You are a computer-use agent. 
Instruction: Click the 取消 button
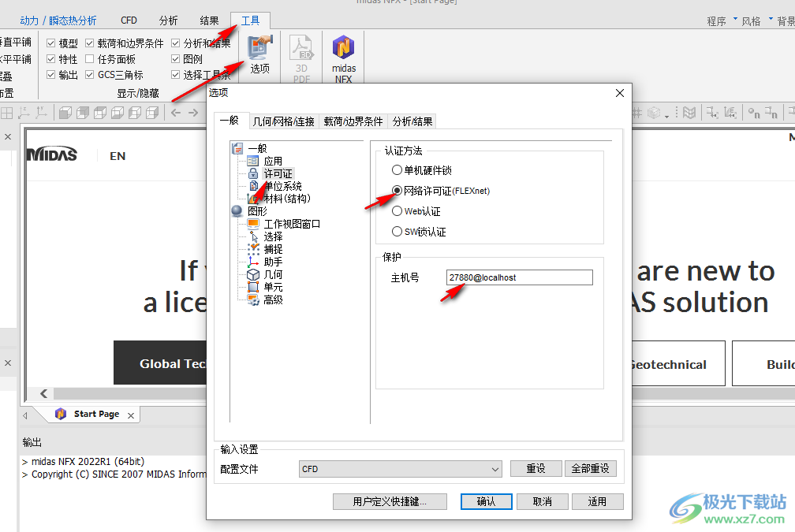542,501
